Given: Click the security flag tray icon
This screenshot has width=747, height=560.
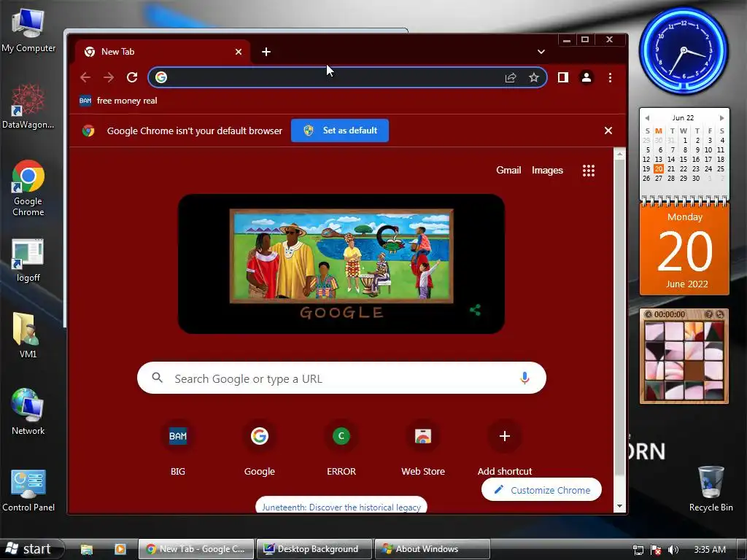Looking at the screenshot, I should (656, 550).
